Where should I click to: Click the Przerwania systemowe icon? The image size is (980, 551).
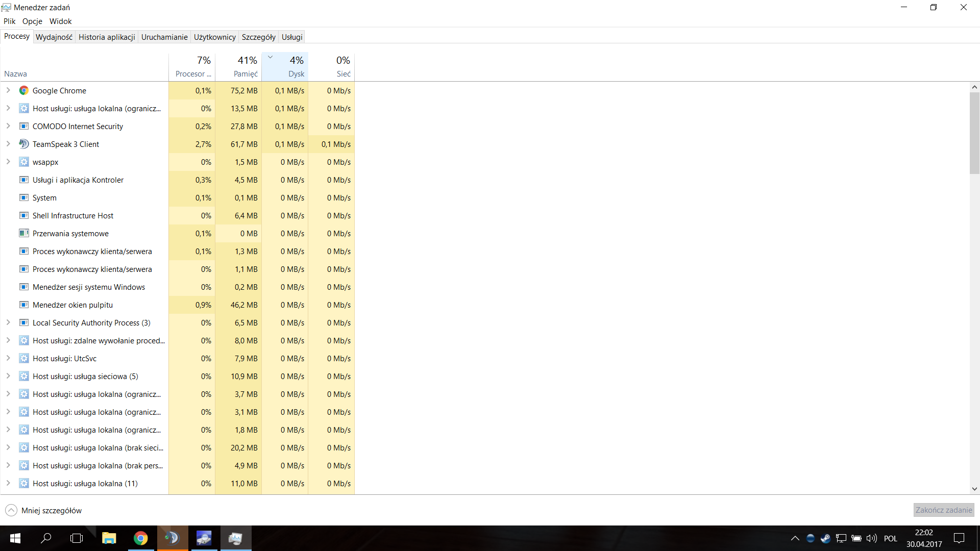coord(23,233)
